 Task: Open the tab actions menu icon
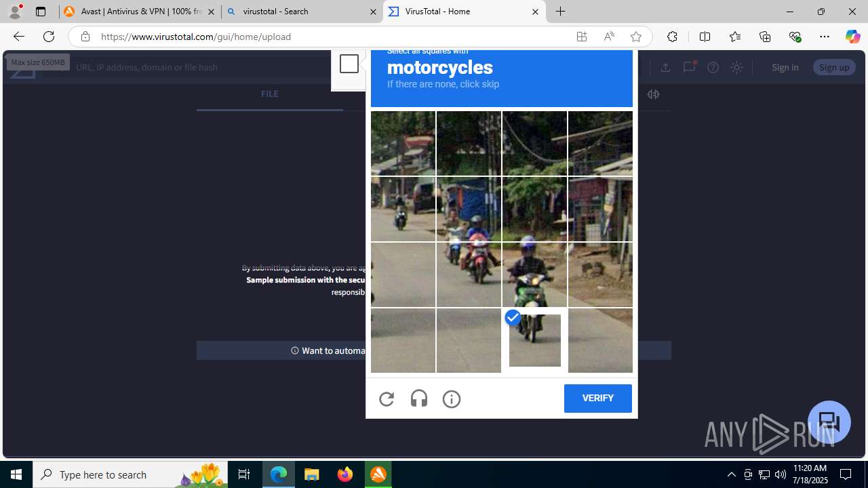coord(41,12)
